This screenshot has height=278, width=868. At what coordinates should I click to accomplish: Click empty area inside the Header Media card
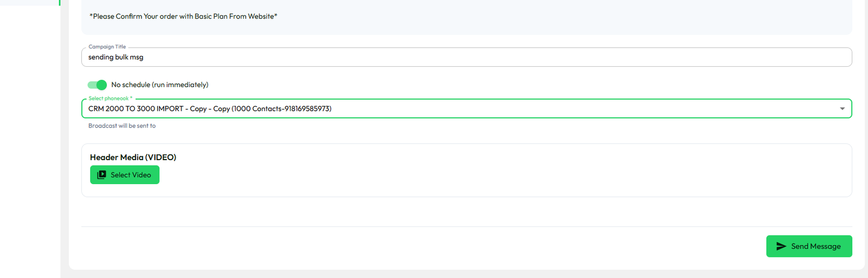(488, 174)
